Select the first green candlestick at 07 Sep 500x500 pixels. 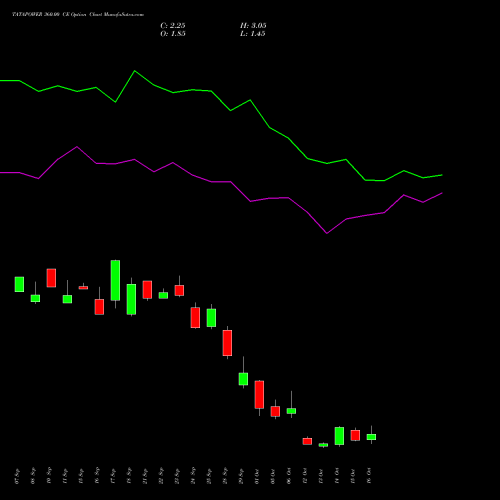pyautogui.click(x=19, y=284)
